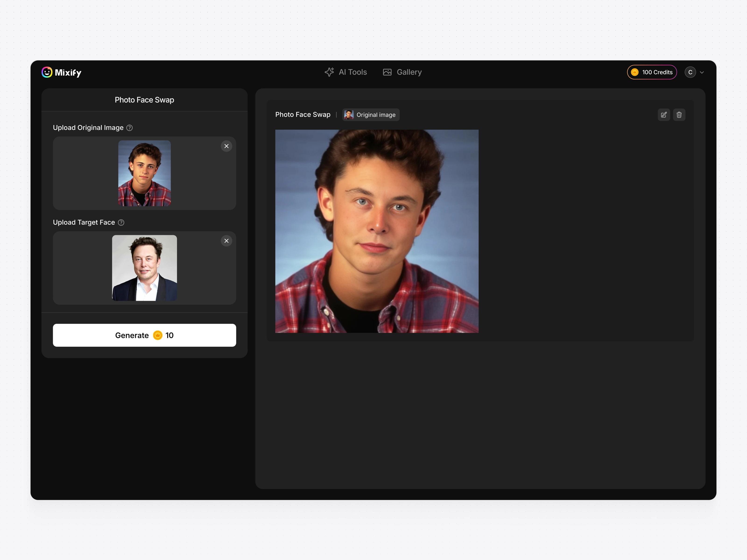
Task: Remove the uploaded original image
Action: (x=226, y=146)
